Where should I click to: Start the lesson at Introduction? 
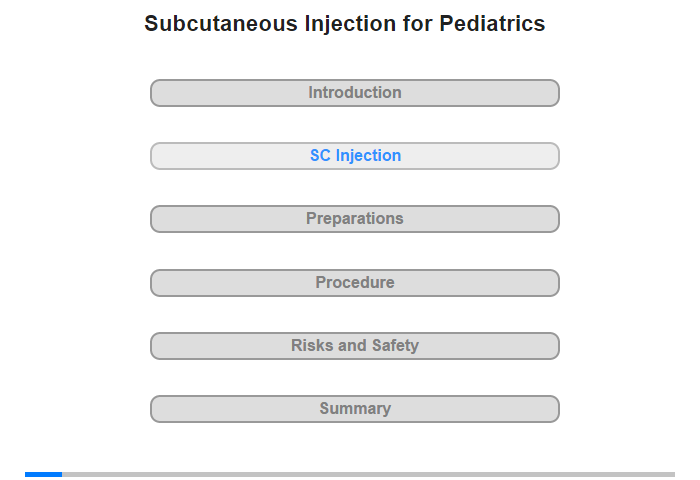pos(354,93)
